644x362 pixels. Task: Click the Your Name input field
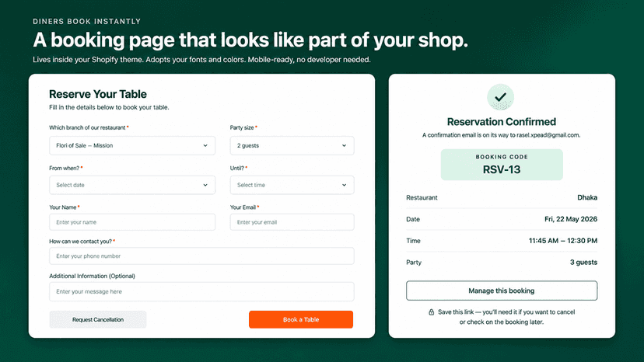click(132, 222)
